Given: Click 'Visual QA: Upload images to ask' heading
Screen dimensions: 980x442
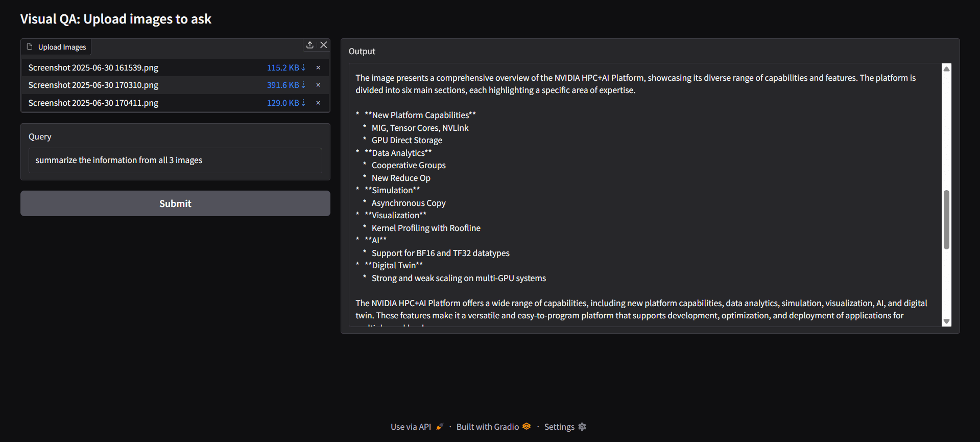Looking at the screenshot, I should [x=116, y=19].
